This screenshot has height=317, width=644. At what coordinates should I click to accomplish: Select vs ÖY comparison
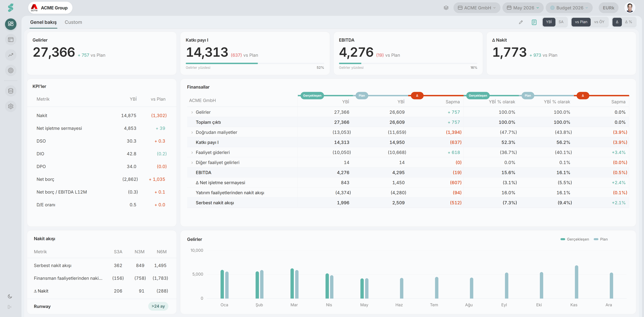(x=599, y=22)
